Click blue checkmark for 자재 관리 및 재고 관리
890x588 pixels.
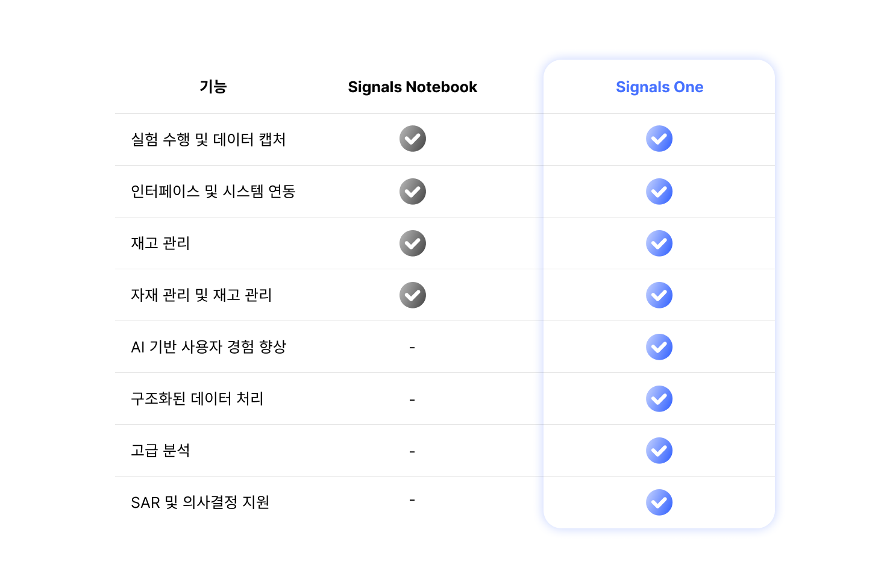(659, 295)
